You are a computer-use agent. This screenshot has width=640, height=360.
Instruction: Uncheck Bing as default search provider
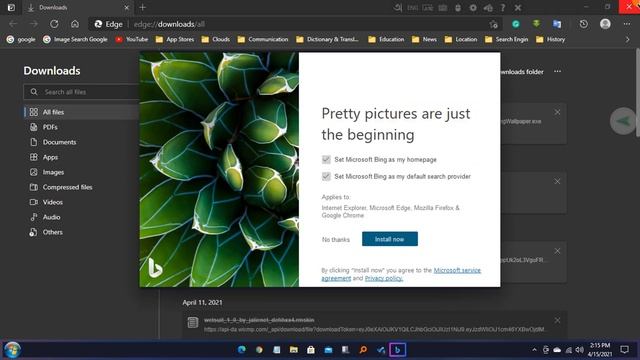coord(326,176)
